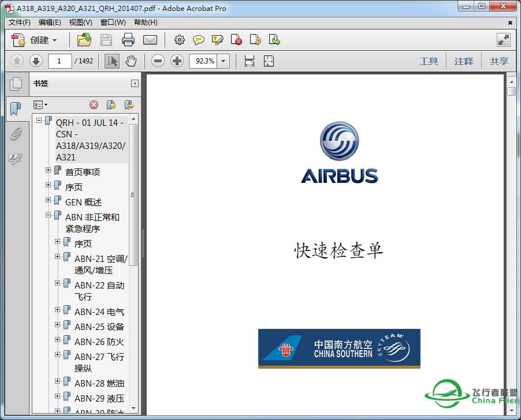
Task: Open the Comments sticky note icon
Action: pos(199,40)
